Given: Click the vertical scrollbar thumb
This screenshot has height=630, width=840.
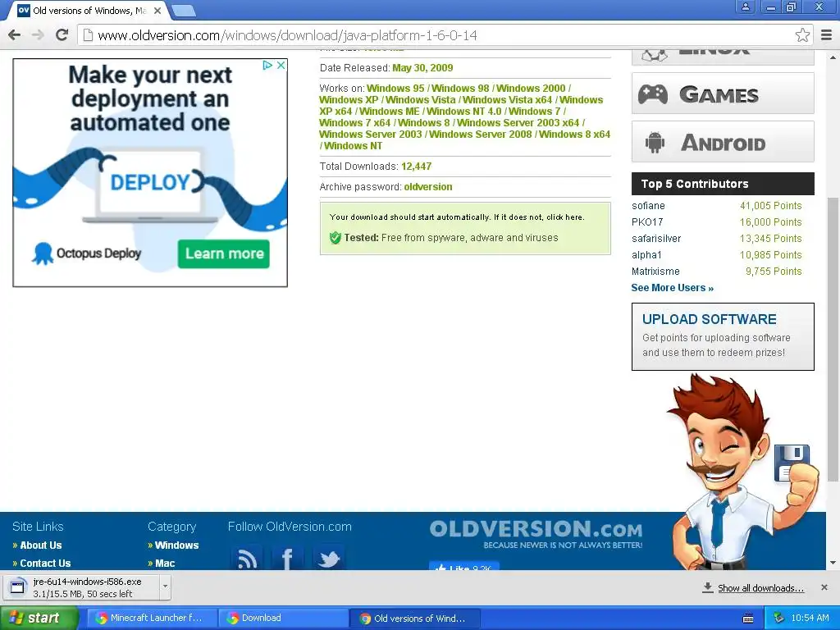Looking at the screenshot, I should [833, 339].
